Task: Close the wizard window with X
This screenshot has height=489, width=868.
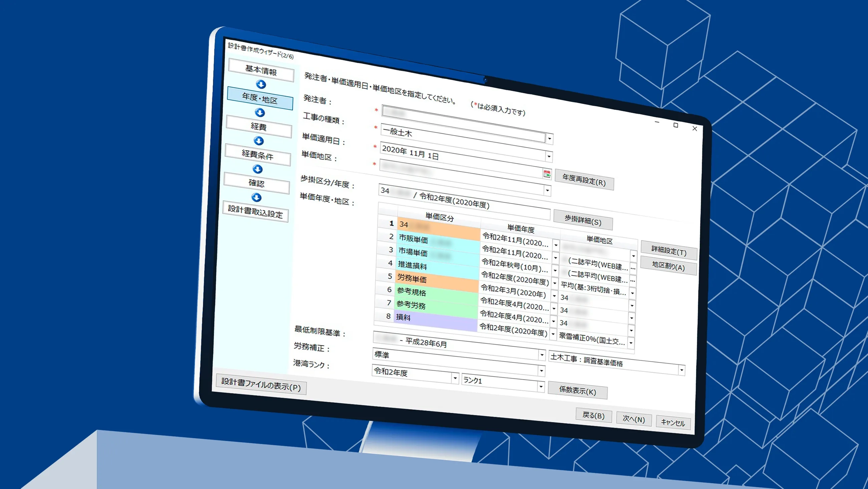Action: (x=694, y=128)
